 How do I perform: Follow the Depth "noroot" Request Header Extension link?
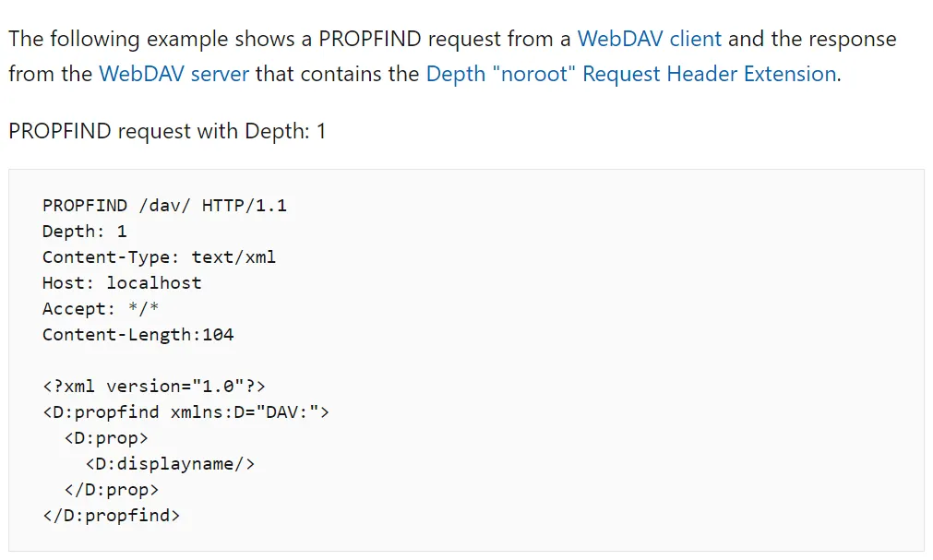point(631,74)
